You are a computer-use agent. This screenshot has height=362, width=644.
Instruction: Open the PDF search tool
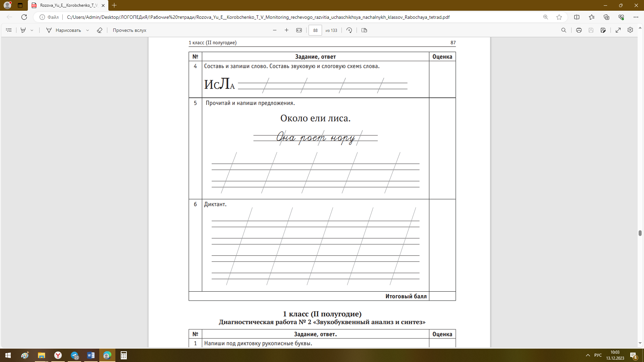tap(563, 30)
